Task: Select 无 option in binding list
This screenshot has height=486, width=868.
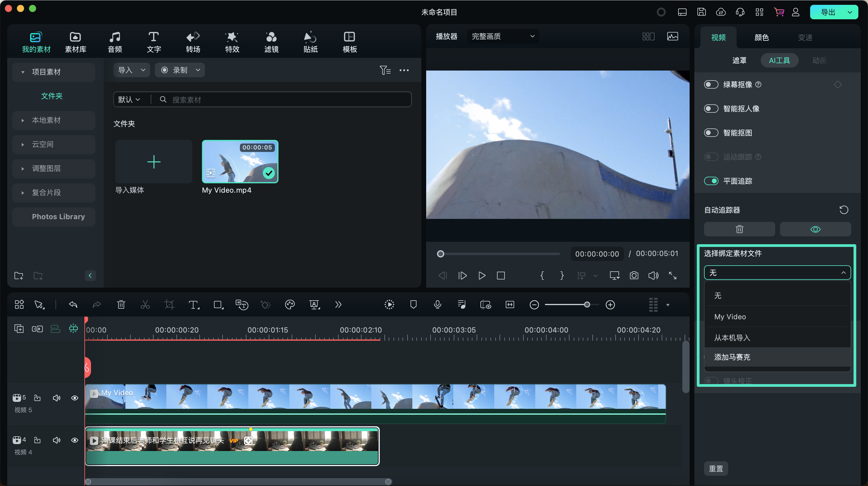Action: pyautogui.click(x=777, y=295)
